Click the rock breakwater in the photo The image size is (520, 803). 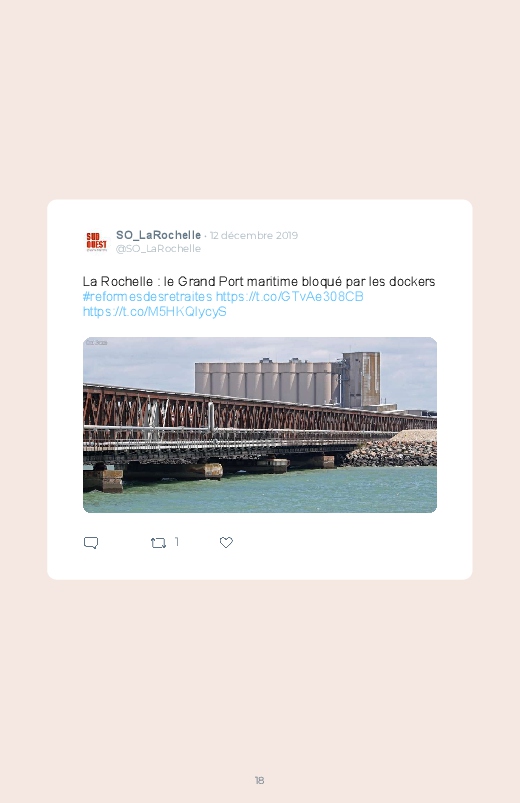coord(391,451)
